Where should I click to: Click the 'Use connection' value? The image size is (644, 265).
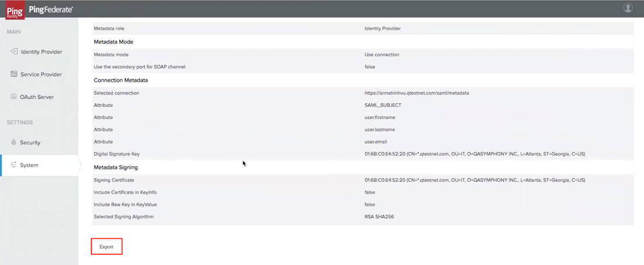pos(382,55)
